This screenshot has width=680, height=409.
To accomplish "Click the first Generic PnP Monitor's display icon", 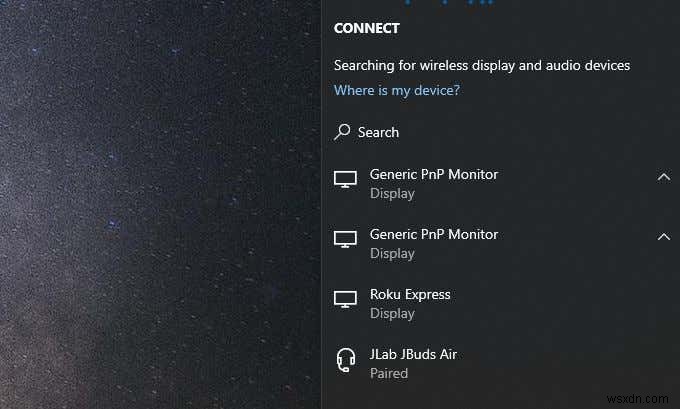I will click(x=345, y=179).
